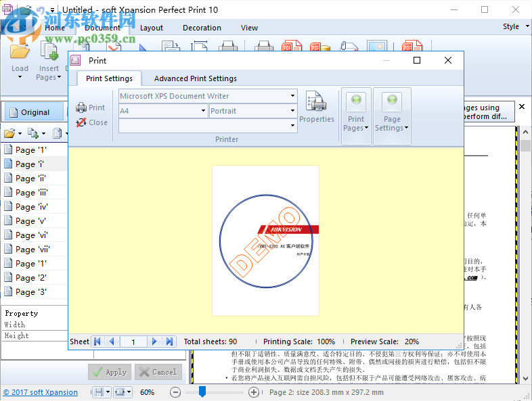Screen dimensions: 532x401
Task: Select Page '3' in page list
Action: tap(35, 292)
